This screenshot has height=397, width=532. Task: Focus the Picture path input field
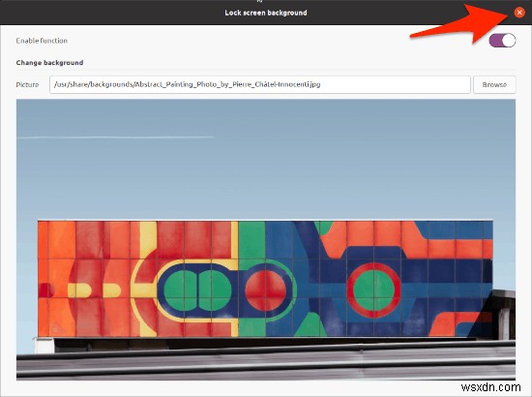[x=260, y=84]
